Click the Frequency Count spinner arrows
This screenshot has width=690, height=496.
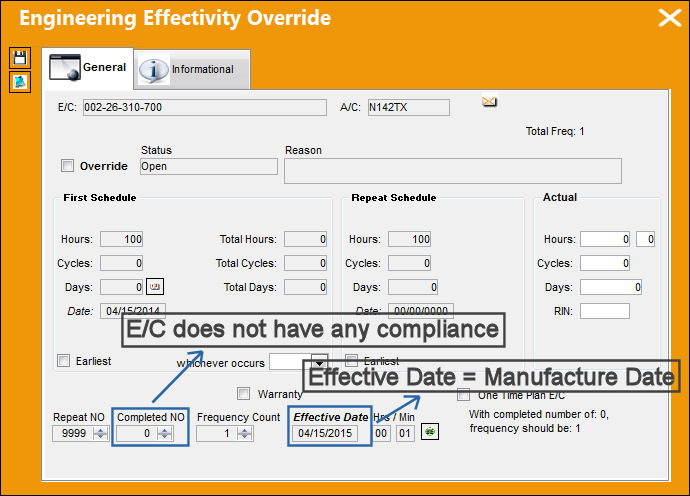point(245,433)
